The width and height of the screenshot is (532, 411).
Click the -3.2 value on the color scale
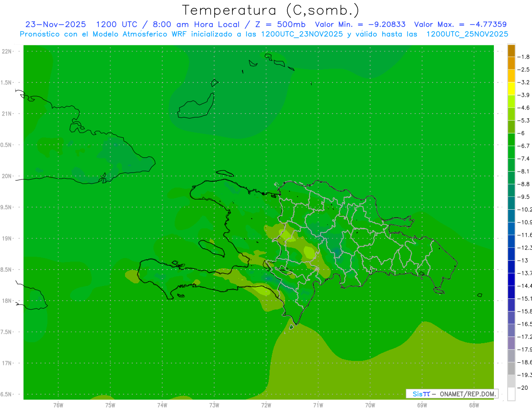524,82
